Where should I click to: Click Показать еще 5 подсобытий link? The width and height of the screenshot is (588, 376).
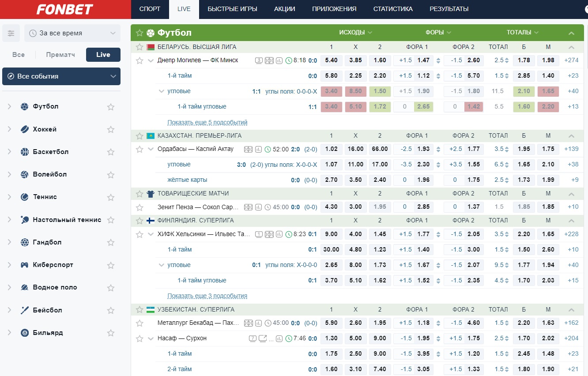click(x=207, y=123)
